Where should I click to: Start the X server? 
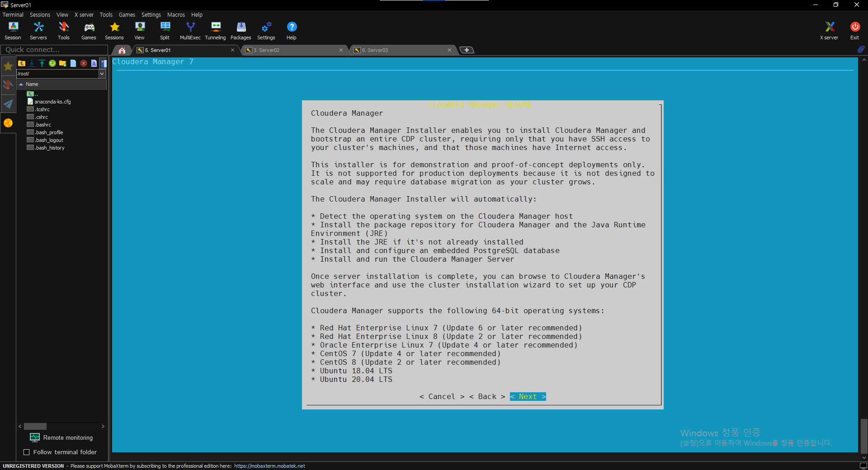coord(829,31)
